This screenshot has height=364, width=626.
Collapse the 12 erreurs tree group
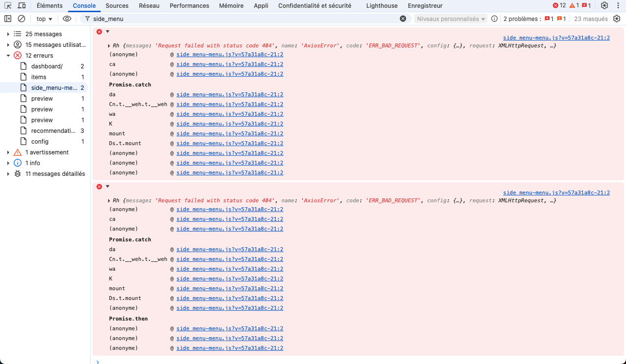pyautogui.click(x=8, y=56)
